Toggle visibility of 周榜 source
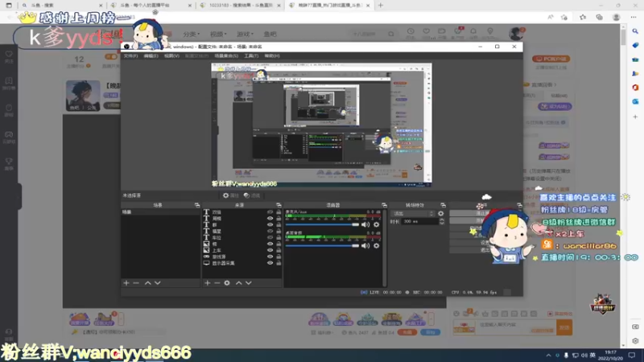Viewport: 644px width, 362px height. [270, 218]
